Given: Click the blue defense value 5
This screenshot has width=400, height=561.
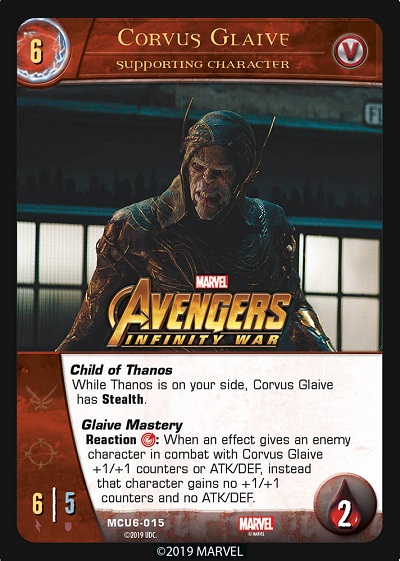Looking at the screenshot, I should [70, 503].
